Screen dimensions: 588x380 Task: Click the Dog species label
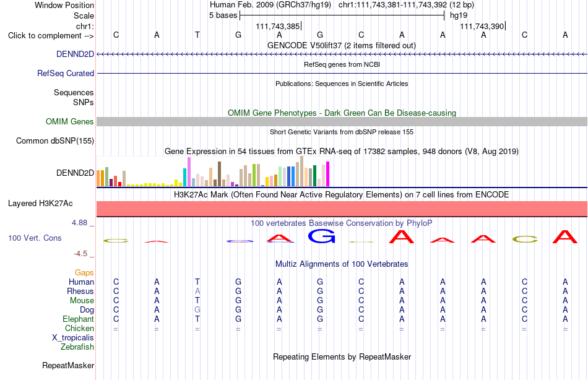pyautogui.click(x=87, y=310)
